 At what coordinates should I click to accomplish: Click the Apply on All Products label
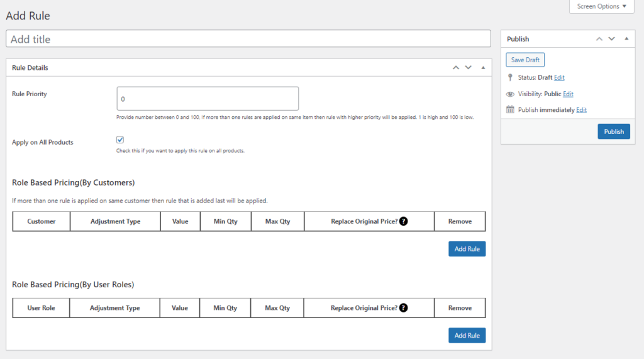[43, 143]
